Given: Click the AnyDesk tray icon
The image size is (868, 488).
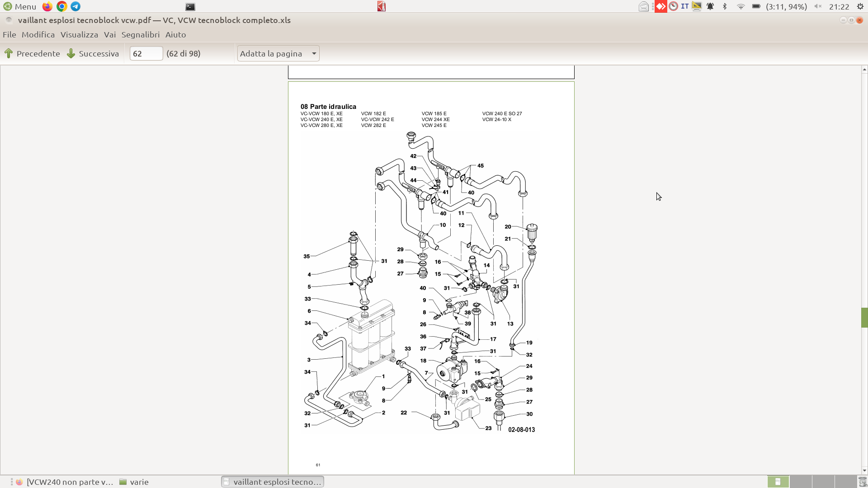Looking at the screenshot, I should tap(661, 6).
